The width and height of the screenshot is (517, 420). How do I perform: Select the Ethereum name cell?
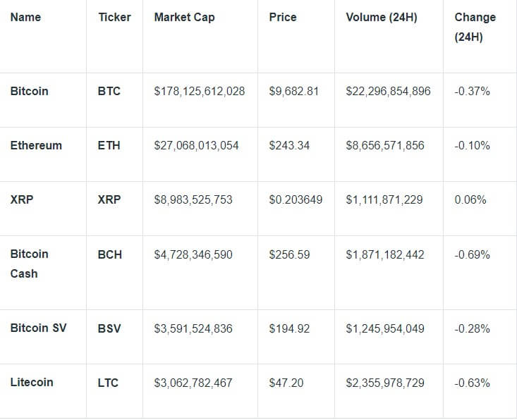36,145
